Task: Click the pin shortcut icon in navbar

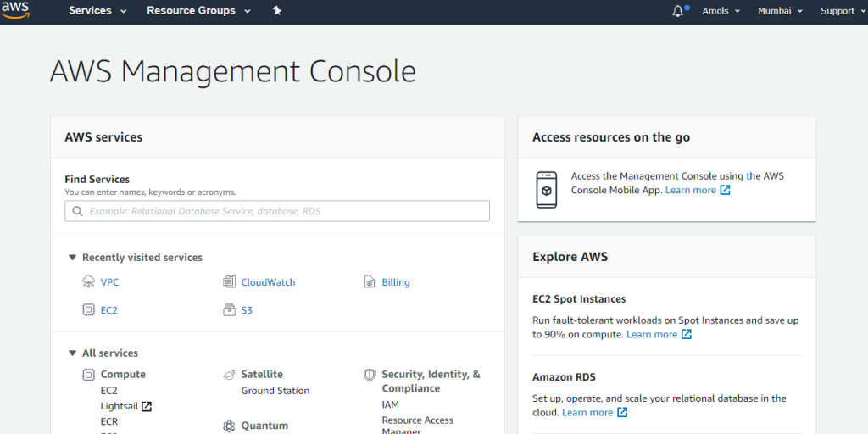Action: pyautogui.click(x=277, y=10)
